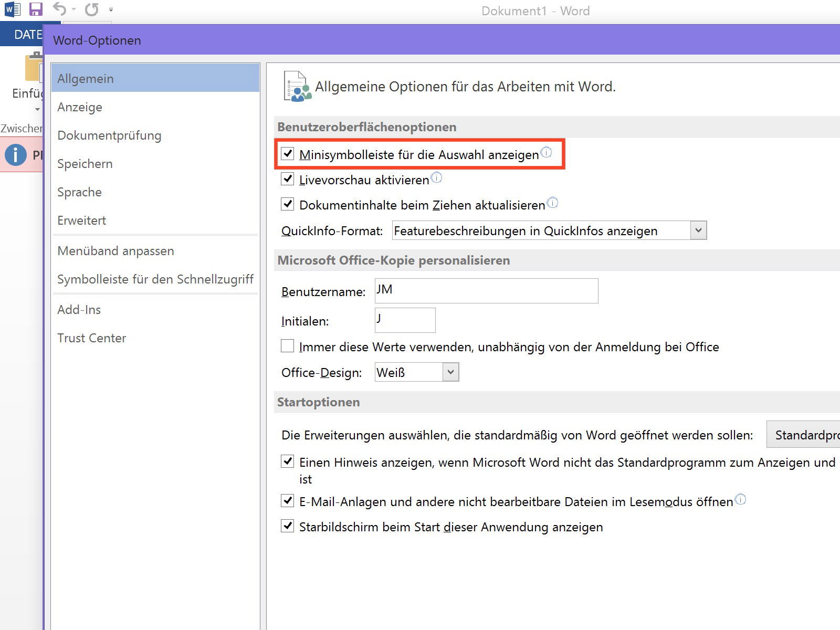Click in the Initialen text field
The image size is (840, 630).
pyautogui.click(x=405, y=320)
